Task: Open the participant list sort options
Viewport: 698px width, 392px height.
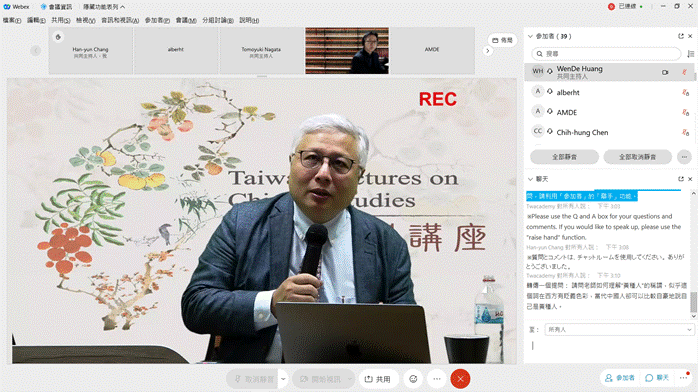Action: click(x=690, y=54)
